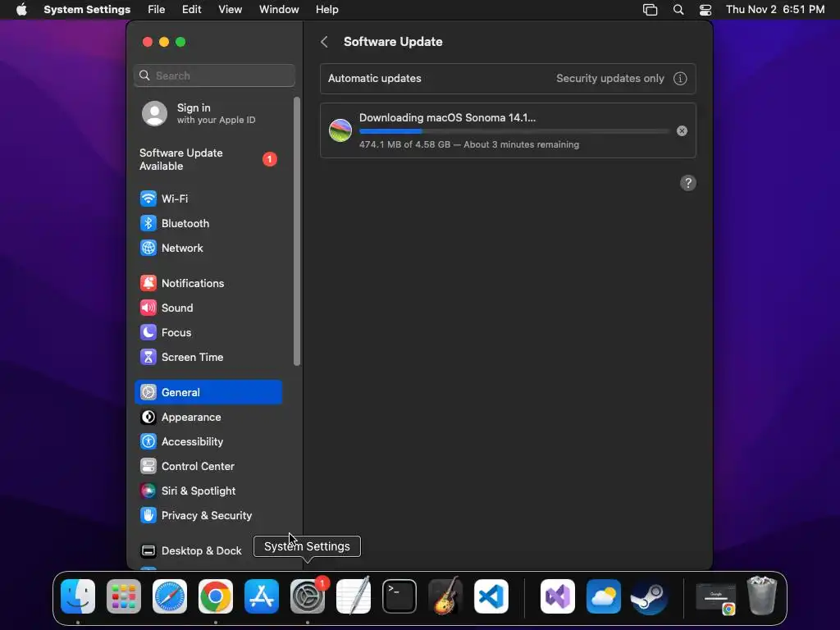Click the download progress bar

coord(514,131)
